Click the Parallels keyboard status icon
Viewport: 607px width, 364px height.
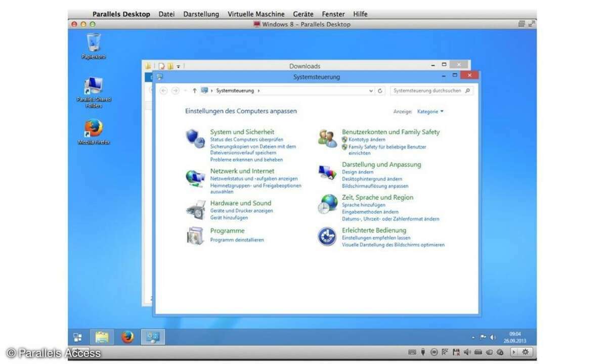pyautogui.click(x=412, y=352)
